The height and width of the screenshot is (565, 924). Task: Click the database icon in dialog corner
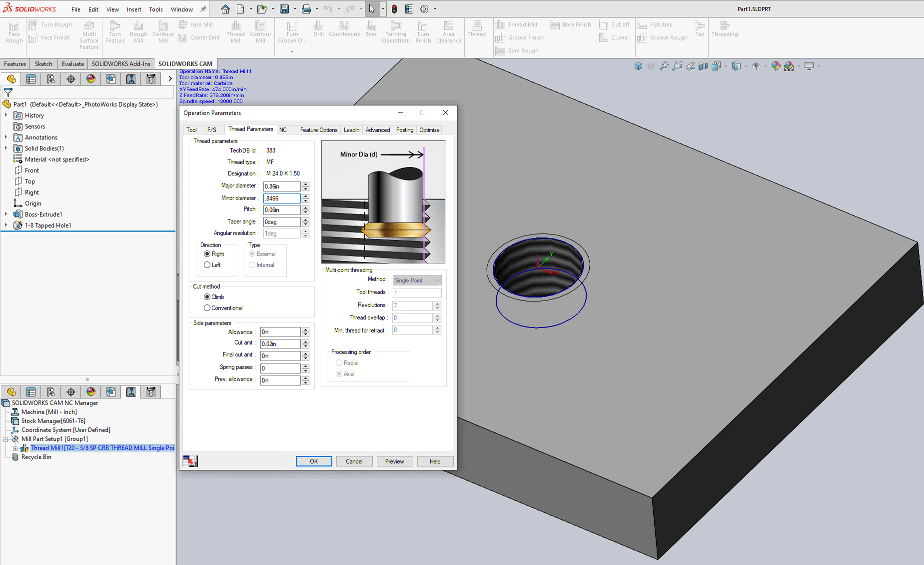pyautogui.click(x=190, y=461)
